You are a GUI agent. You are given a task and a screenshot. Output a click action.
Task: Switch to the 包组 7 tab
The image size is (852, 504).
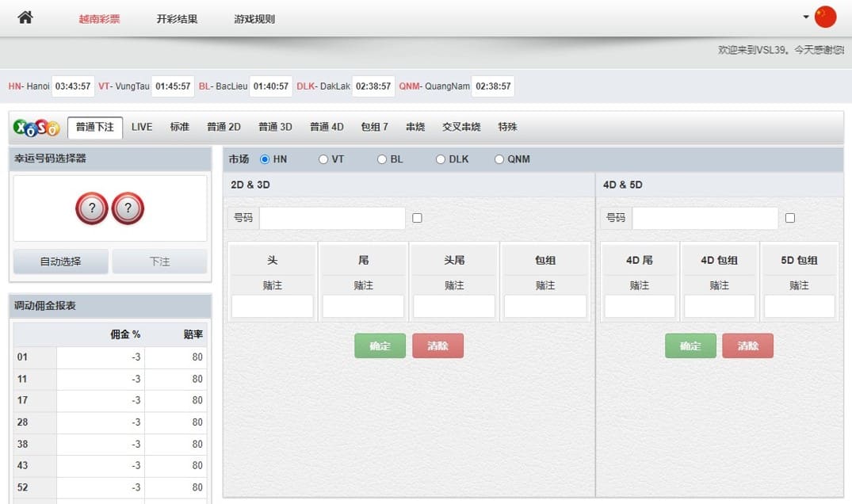(x=375, y=127)
